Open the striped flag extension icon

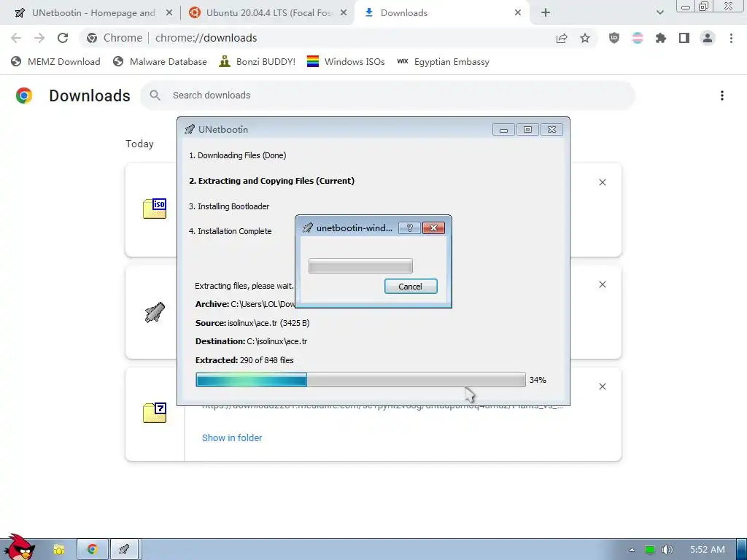tap(638, 38)
